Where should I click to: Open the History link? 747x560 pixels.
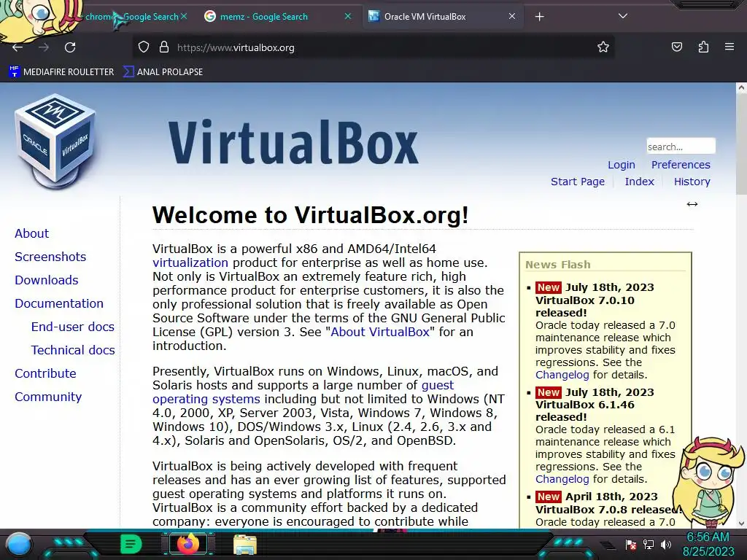[x=692, y=182]
